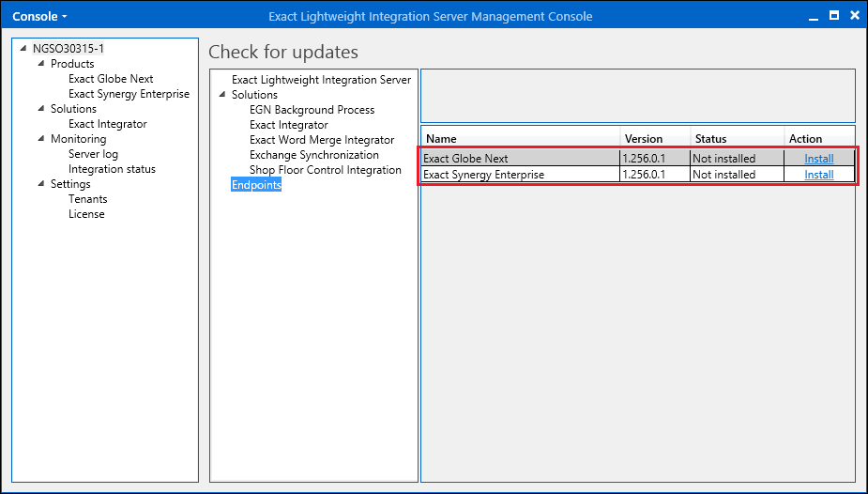Select Shop Floor Control Integration
Screen dimensions: 868x494
pyautogui.click(x=325, y=169)
